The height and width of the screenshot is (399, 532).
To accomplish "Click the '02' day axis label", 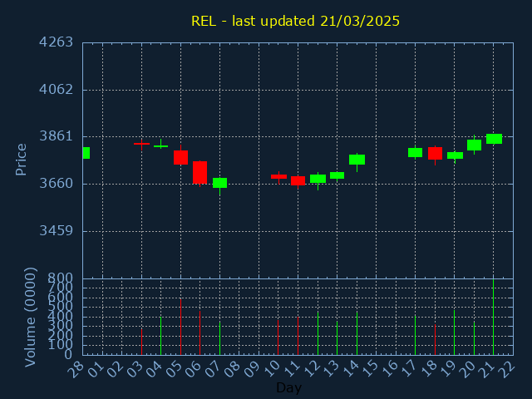I will pyautogui.click(x=115, y=369).
